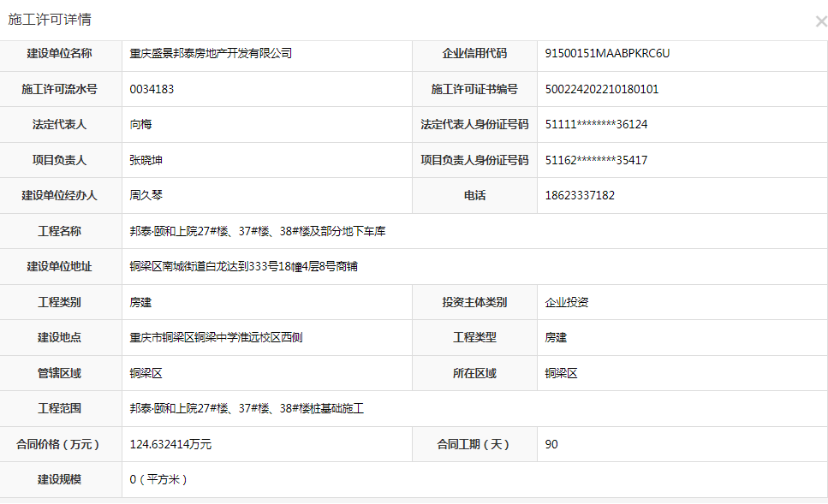Click the 建设规模 value 0（平方米）
This screenshot has width=828, height=504.
coord(159,479)
